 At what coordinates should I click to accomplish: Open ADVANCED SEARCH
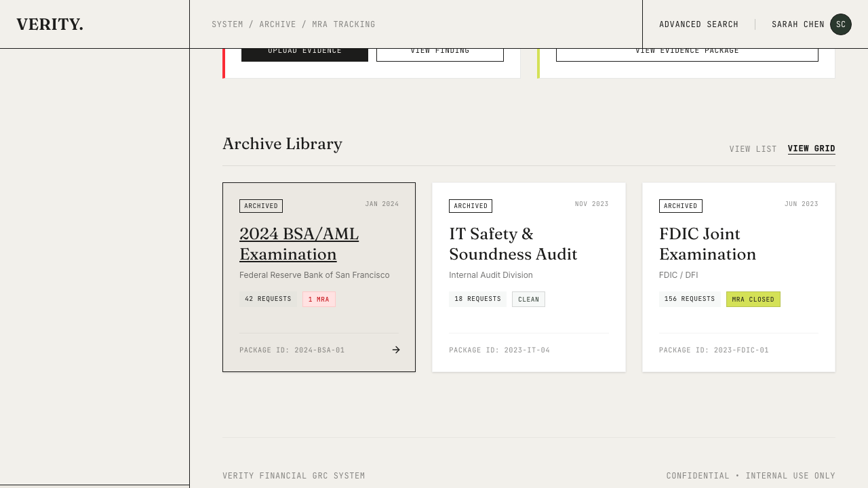point(698,24)
